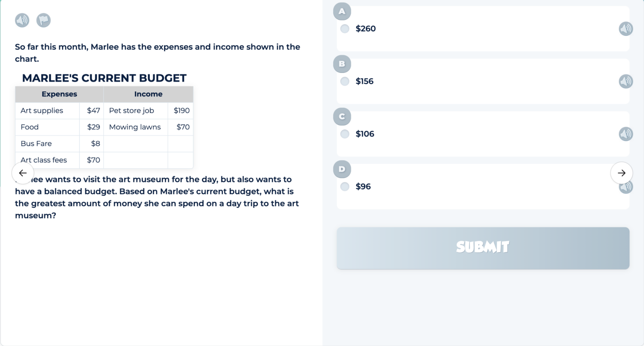This screenshot has width=644, height=346.
Task: Select the $156 radio button
Action: [x=345, y=81]
